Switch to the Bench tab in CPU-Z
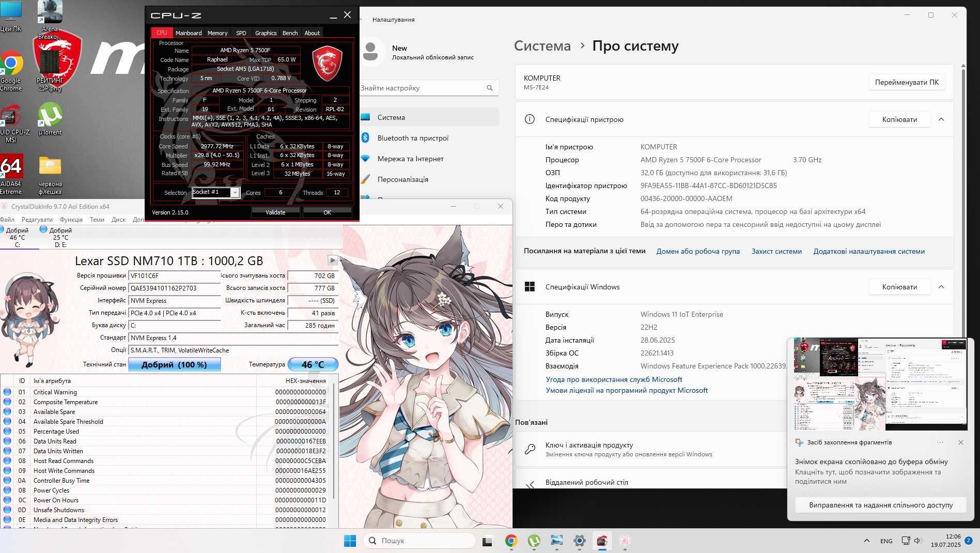 (x=290, y=33)
